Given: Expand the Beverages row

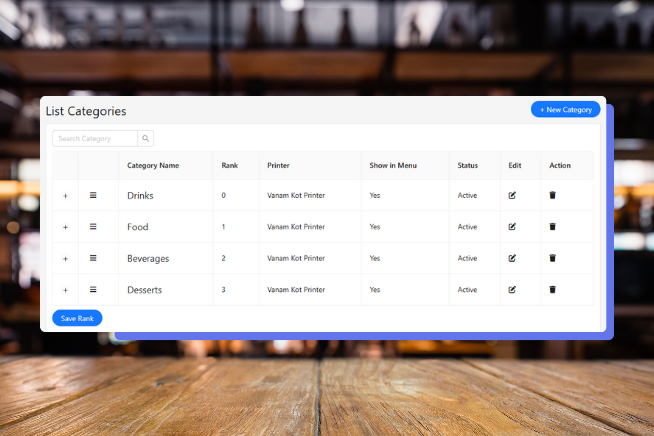Looking at the screenshot, I should pyautogui.click(x=65, y=259).
